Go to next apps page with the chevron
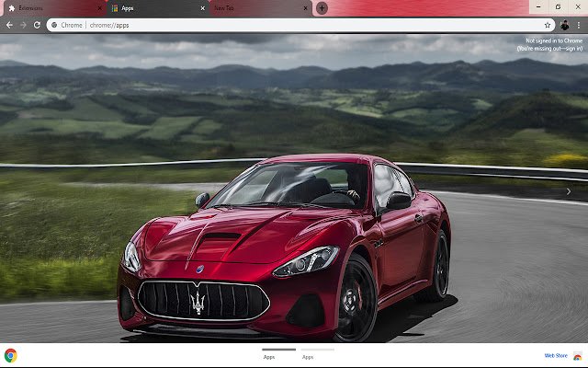The width and height of the screenshot is (588, 368). click(x=569, y=191)
